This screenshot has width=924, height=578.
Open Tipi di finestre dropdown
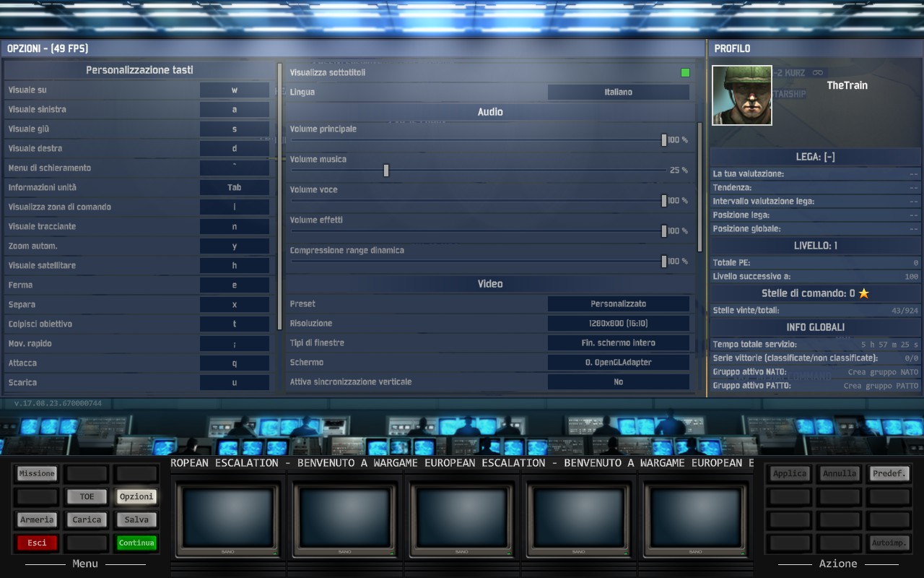pyautogui.click(x=618, y=343)
